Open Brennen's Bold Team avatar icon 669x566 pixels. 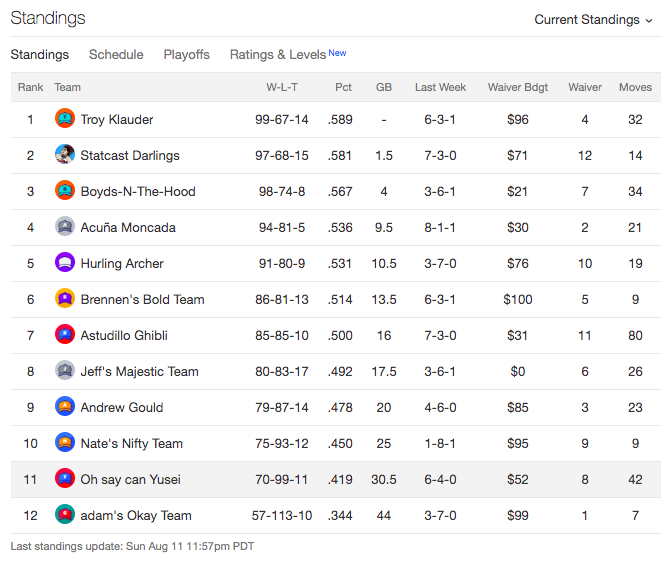pos(65,299)
